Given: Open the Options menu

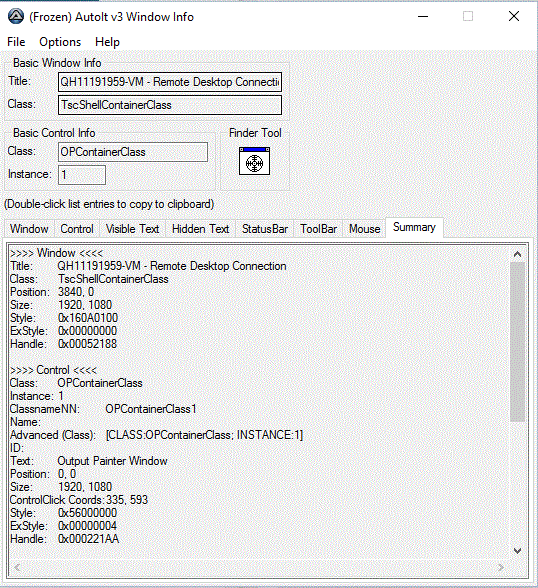Looking at the screenshot, I should click(x=60, y=42).
